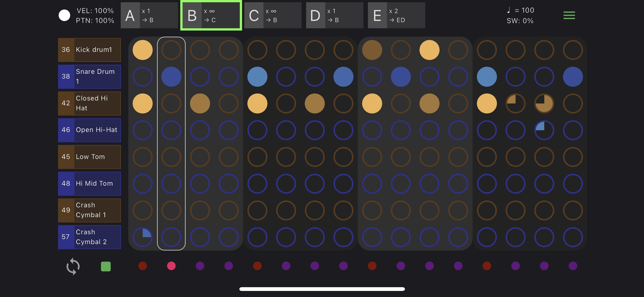Toggle Snare Drum step 10
The width and height of the screenshot is (644, 297).
(x=401, y=77)
